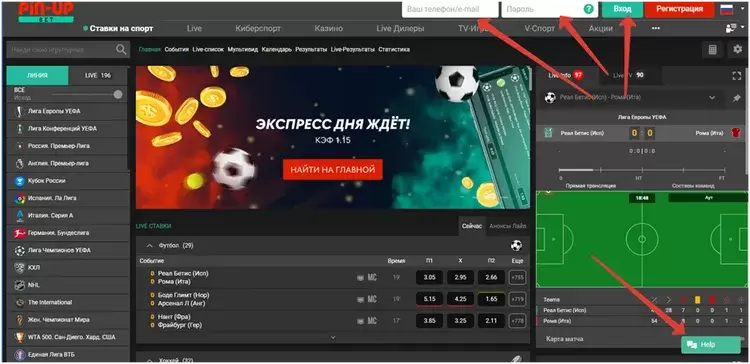Click the PIN-UP BET logo

45,12
